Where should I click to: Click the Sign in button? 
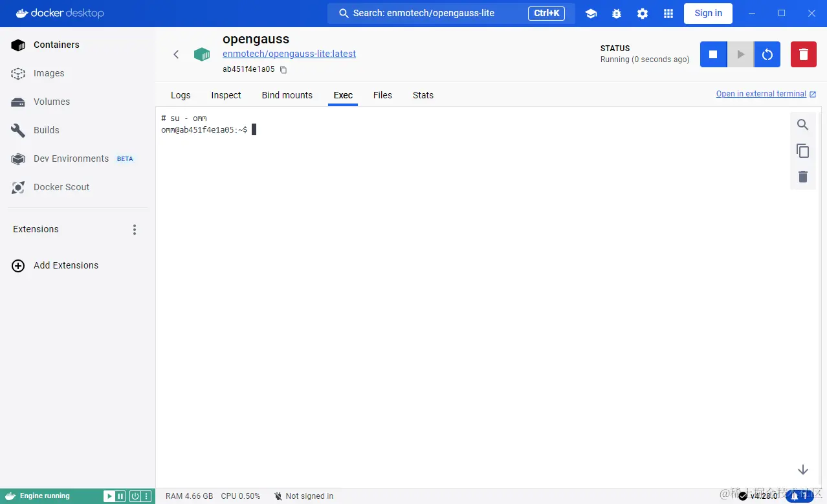707,13
